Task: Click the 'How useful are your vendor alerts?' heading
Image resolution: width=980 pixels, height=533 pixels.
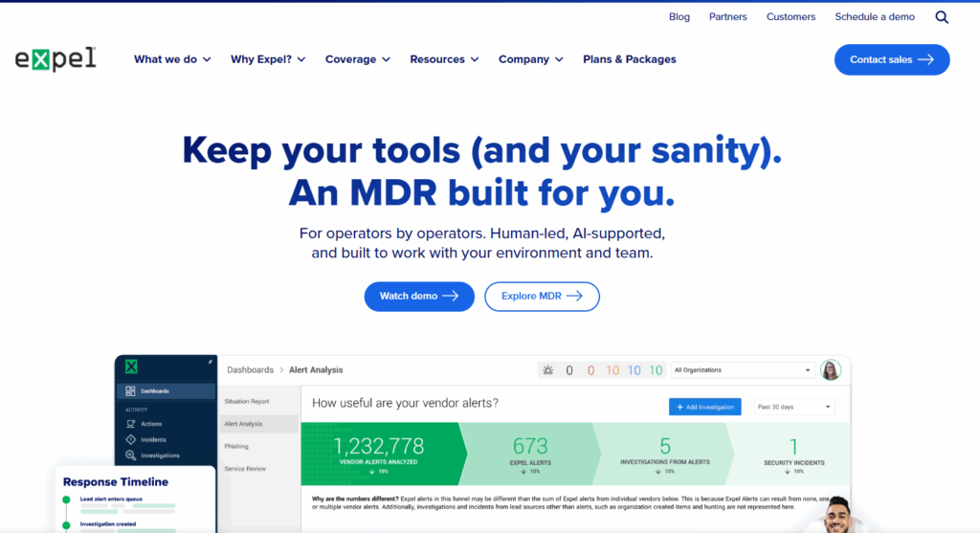Action: coord(405,403)
